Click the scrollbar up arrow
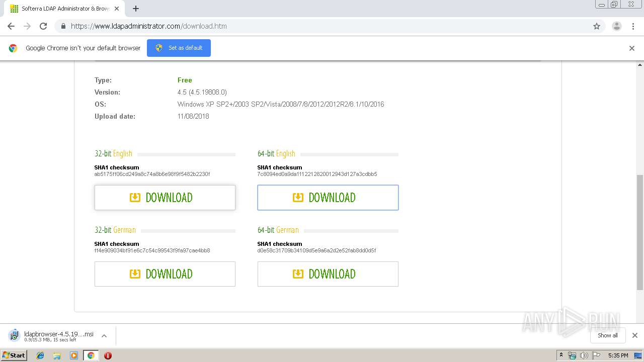This screenshot has height=362, width=644. click(x=640, y=64)
